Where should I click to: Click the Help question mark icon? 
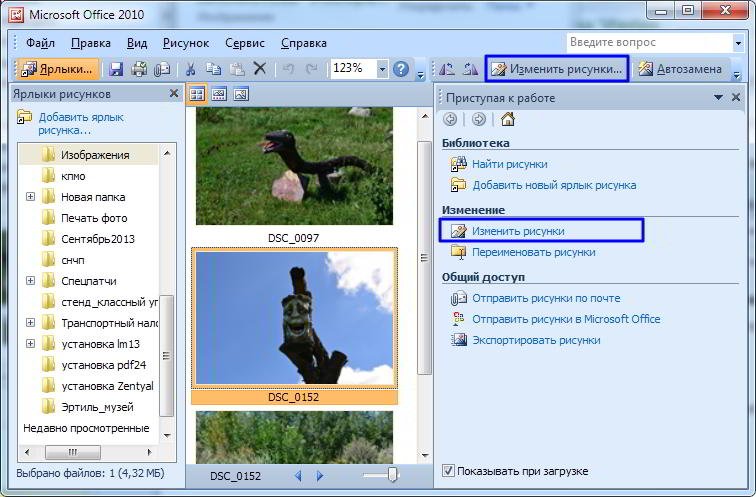401,69
